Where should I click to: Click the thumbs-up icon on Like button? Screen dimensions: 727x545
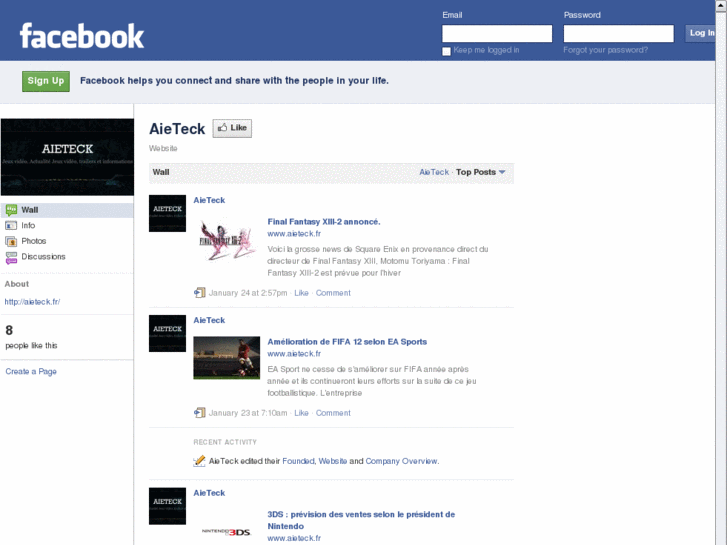[223, 128]
